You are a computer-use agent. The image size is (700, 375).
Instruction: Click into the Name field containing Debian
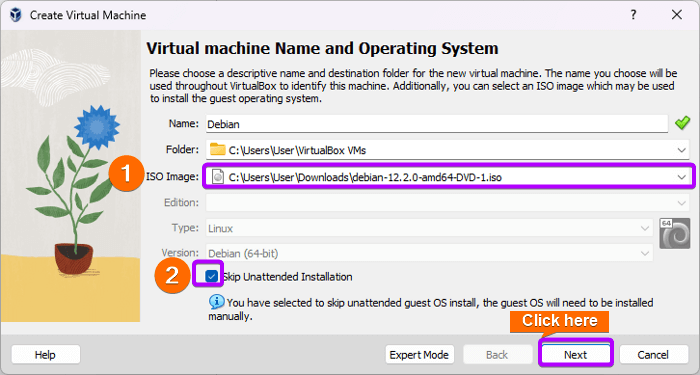(437, 124)
